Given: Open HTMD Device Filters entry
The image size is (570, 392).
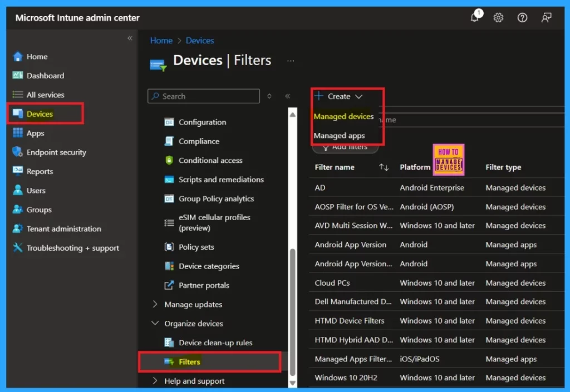Looking at the screenshot, I should (350, 321).
